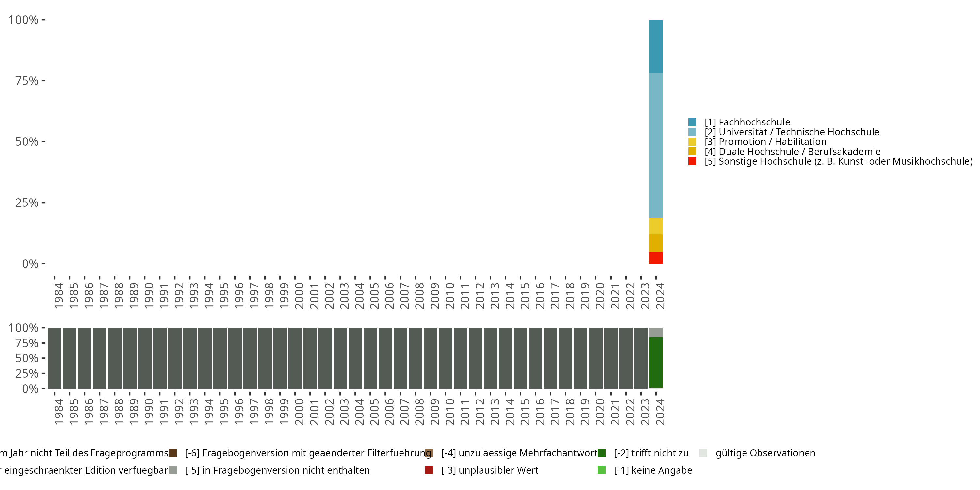Click the 1984 gray bar in lower chart
980x490 pixels.
tap(55, 358)
